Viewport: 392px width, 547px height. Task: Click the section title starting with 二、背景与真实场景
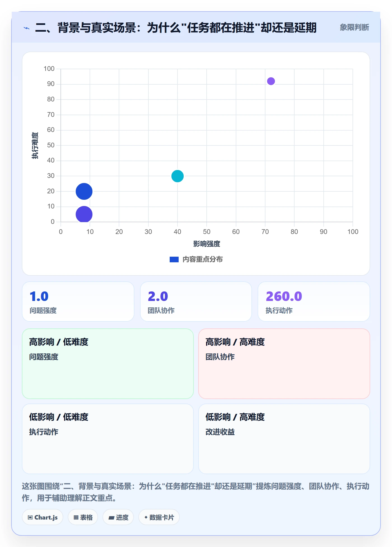176,28
